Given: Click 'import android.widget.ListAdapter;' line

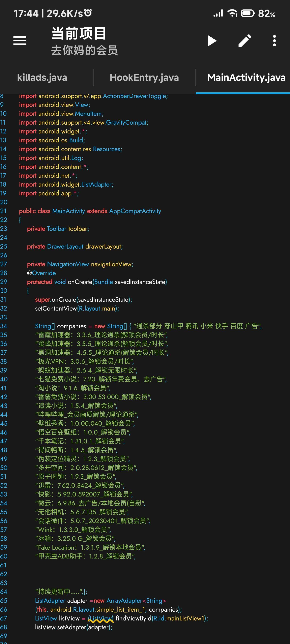Looking at the screenshot, I should coord(66,185).
